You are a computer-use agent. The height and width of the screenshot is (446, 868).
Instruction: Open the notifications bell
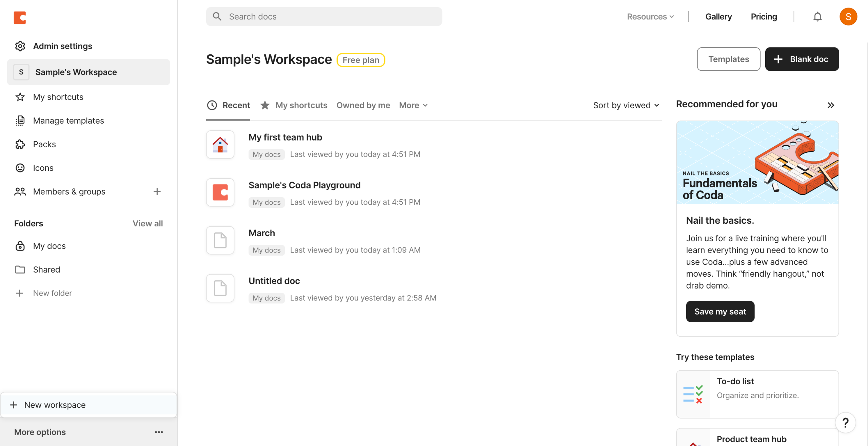click(x=817, y=17)
